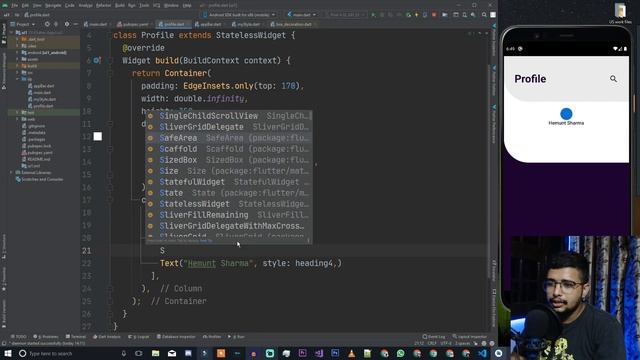The image size is (640, 360).
Task: Open WhatsApp from the taskbar
Action: (x=400, y=353)
